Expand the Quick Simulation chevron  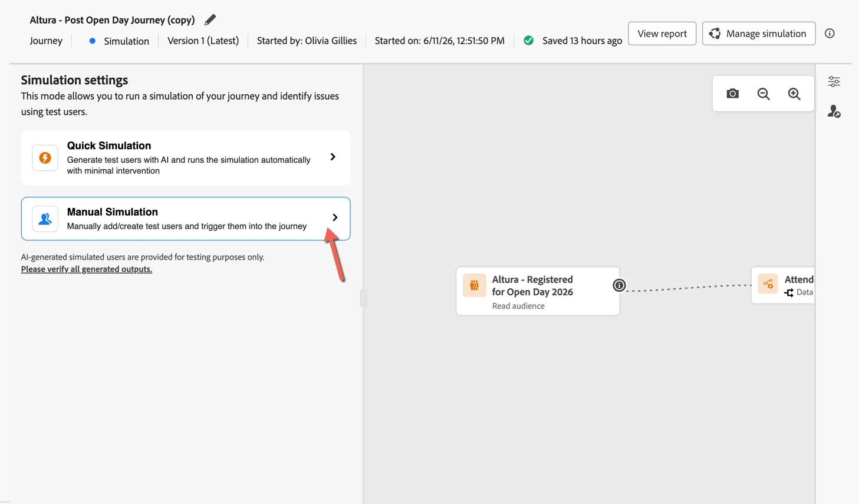pyautogui.click(x=333, y=157)
